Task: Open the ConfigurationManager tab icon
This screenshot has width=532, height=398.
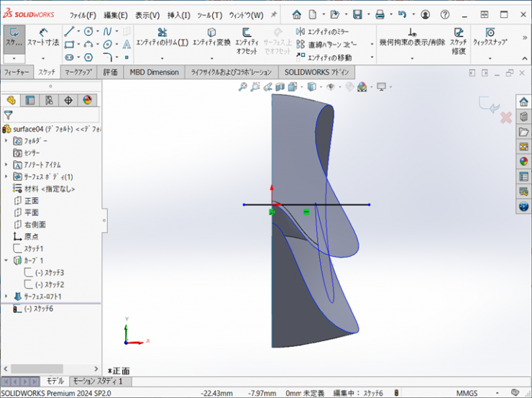Action: [x=49, y=100]
